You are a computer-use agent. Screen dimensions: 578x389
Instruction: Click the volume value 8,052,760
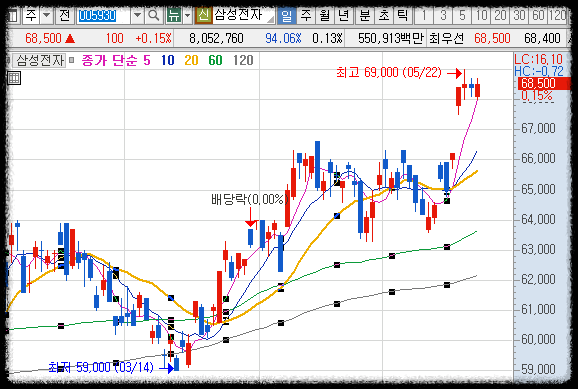pyautogui.click(x=216, y=38)
